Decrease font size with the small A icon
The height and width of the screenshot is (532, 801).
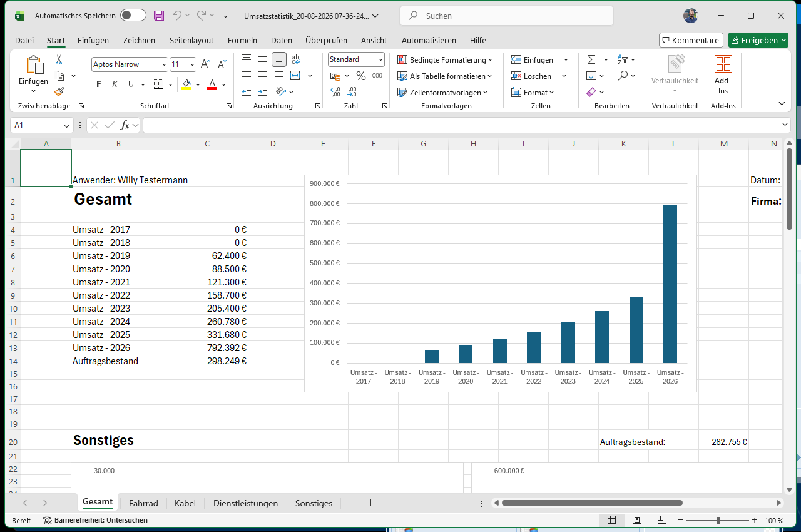point(222,64)
